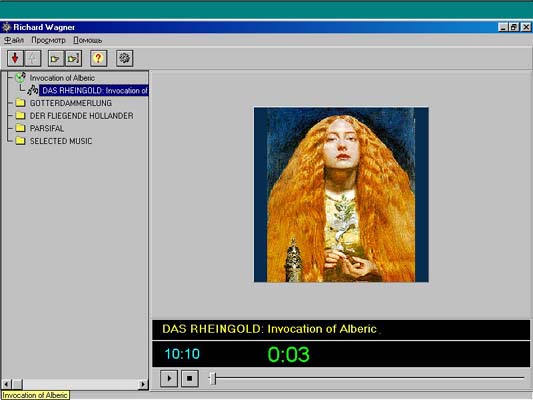Click the tree panel's right scroll arrow

[x=143, y=384]
